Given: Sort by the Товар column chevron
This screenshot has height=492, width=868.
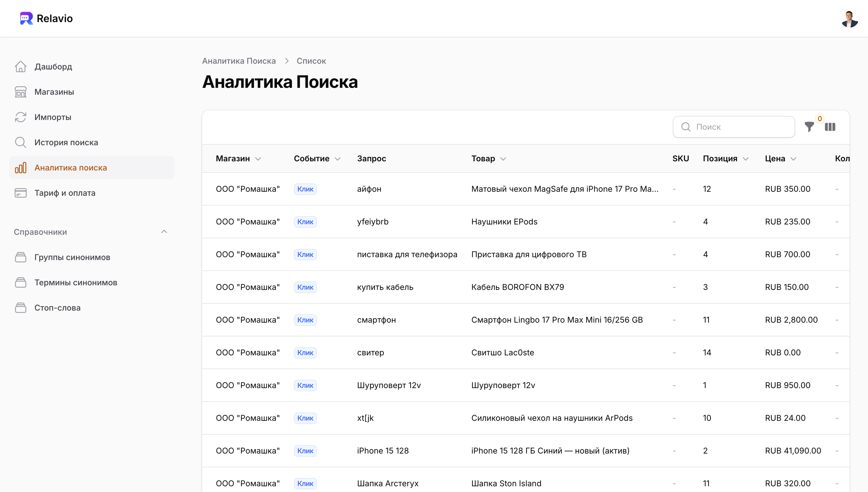Looking at the screenshot, I should (503, 159).
